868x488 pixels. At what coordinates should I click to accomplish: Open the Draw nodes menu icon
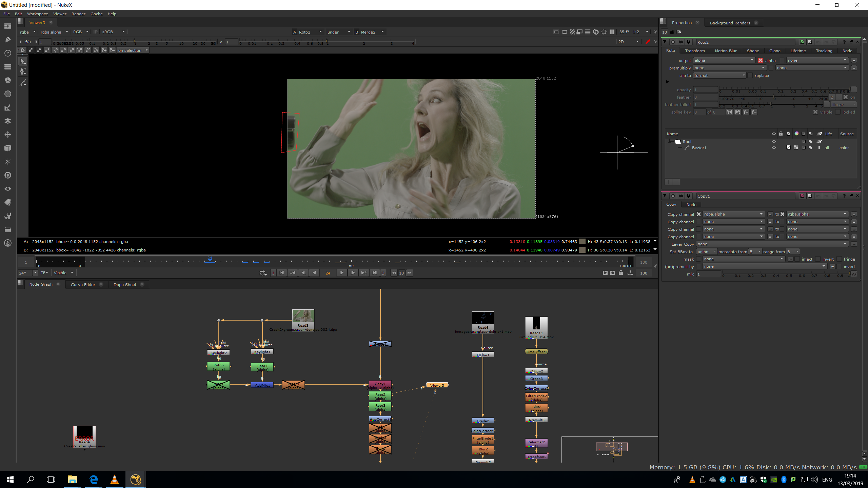[x=8, y=40]
